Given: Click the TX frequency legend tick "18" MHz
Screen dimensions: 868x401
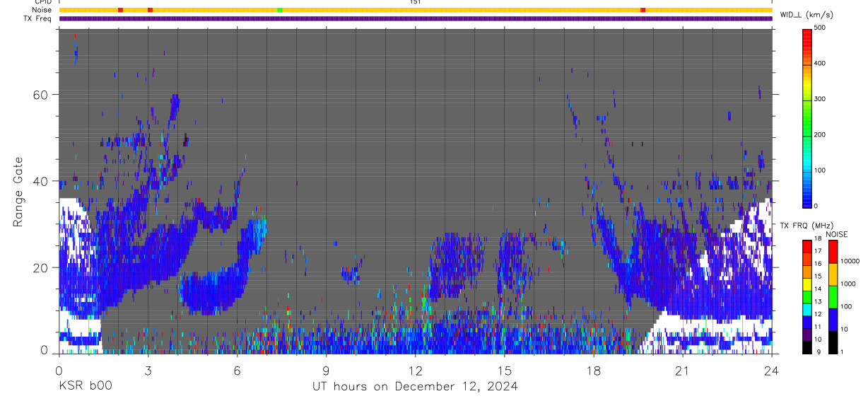Looking at the screenshot, I should 817,239.
